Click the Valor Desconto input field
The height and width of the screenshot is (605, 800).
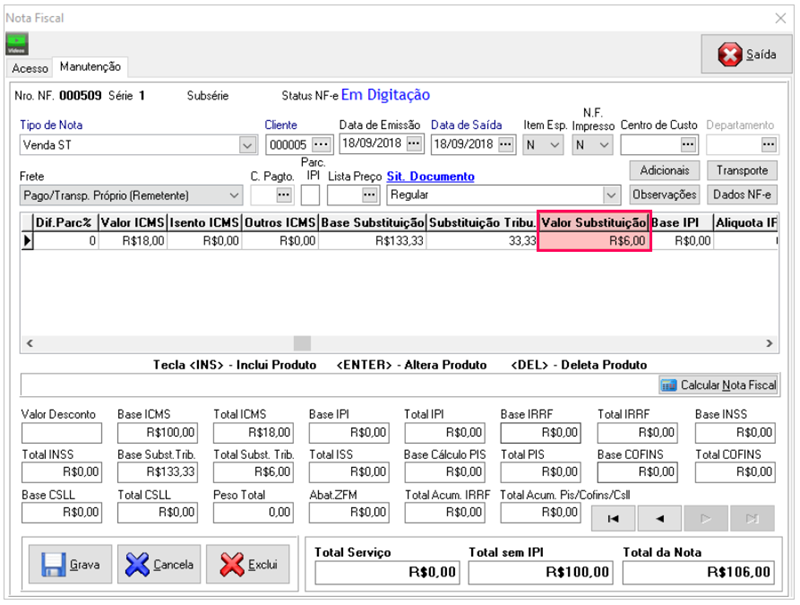61,433
